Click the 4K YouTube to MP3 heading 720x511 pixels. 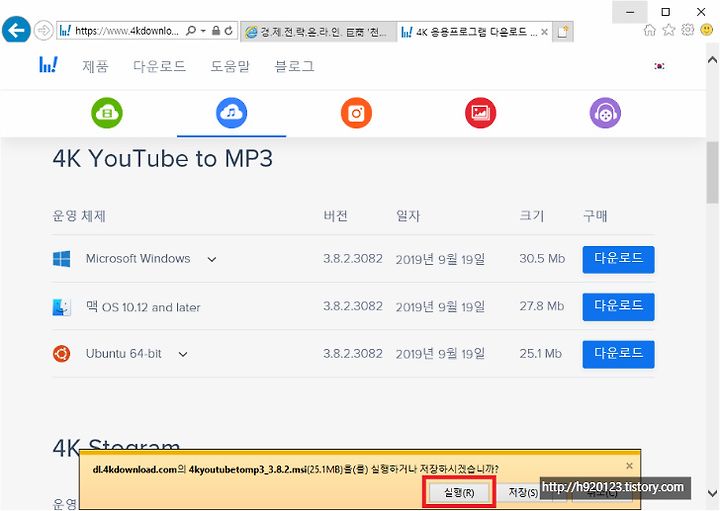click(163, 159)
